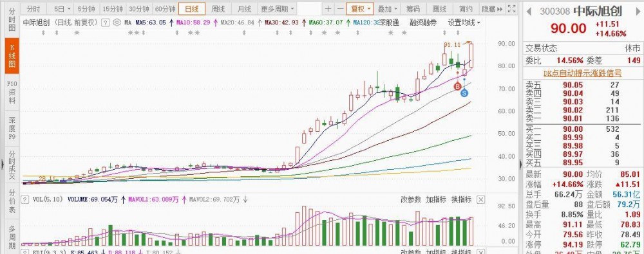Click the 隐藏 hide panel button
This screenshot has height=254, width=644.
tap(491, 8)
